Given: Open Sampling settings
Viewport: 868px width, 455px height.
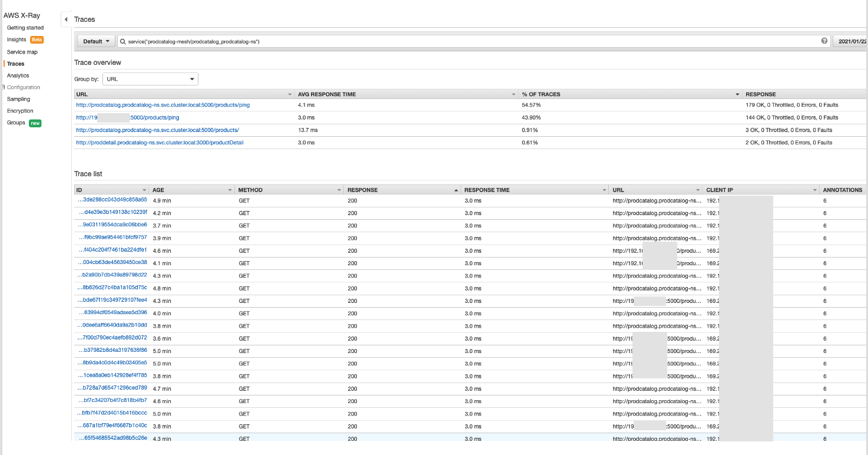Looking at the screenshot, I should 18,99.
